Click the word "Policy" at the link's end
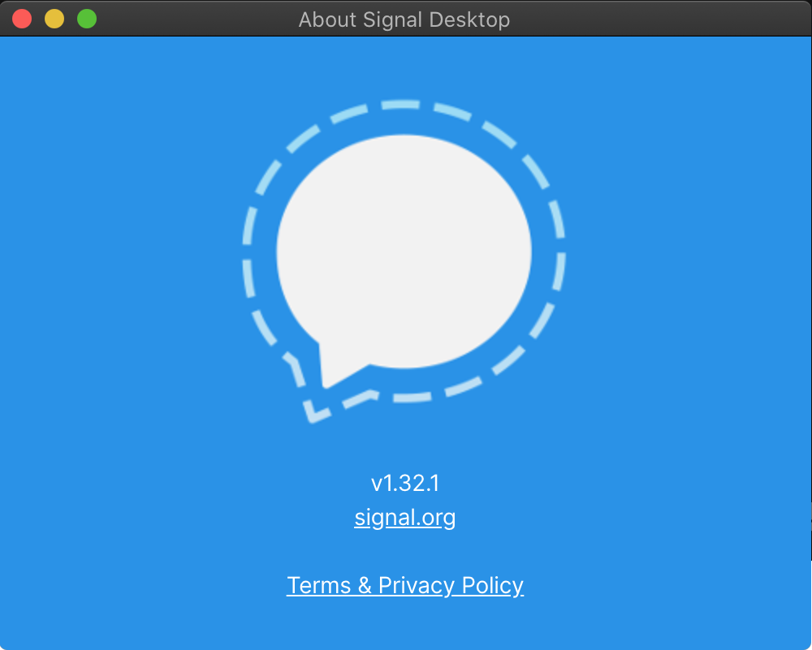812x650 pixels. pyautogui.click(x=493, y=585)
